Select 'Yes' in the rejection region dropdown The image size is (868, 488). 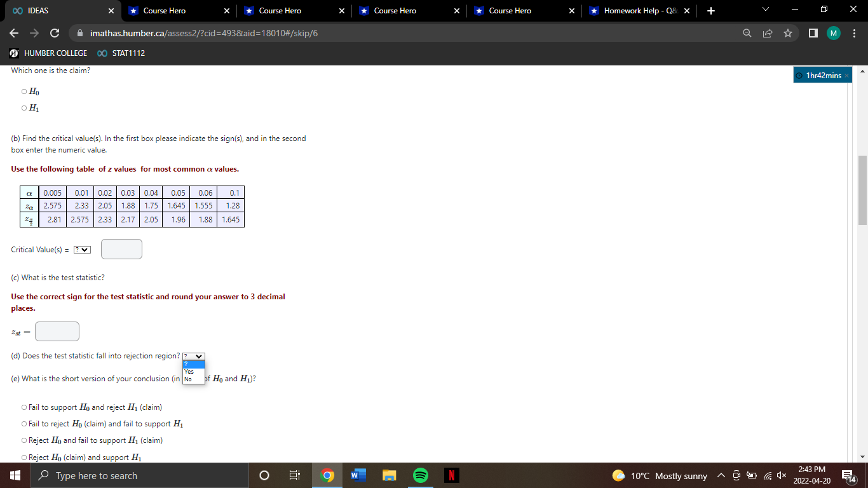[189, 370]
